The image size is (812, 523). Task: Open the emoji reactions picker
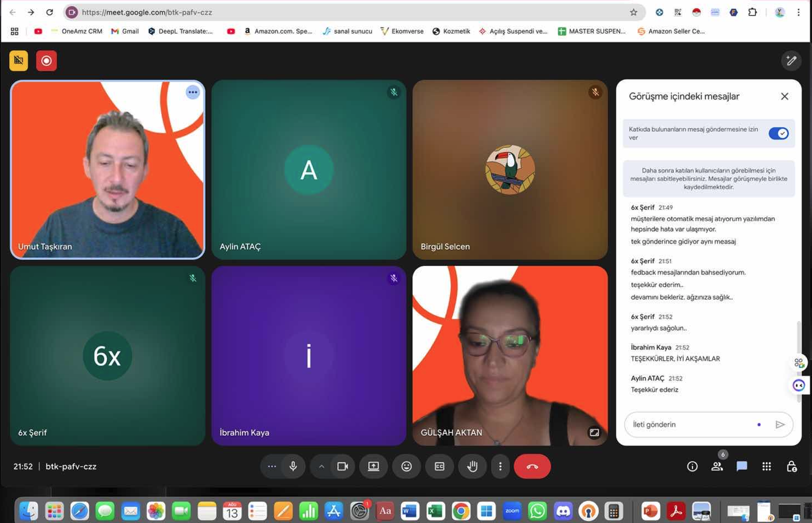click(x=407, y=466)
